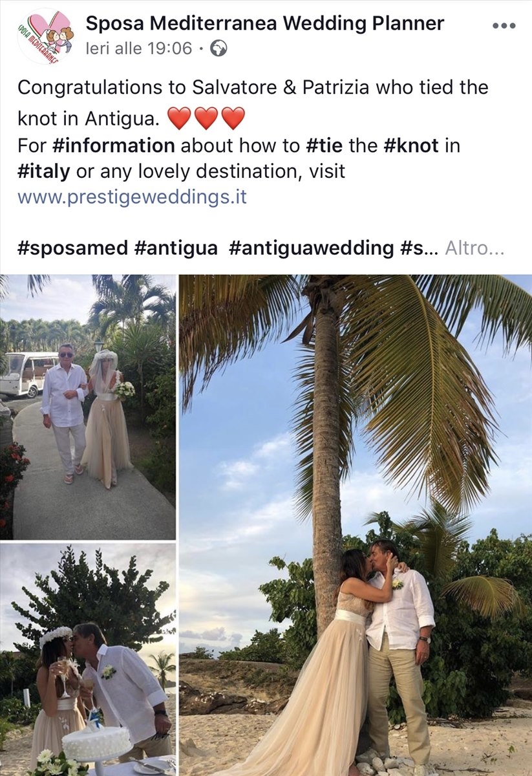Open the #antigua hashtag

tap(176, 248)
